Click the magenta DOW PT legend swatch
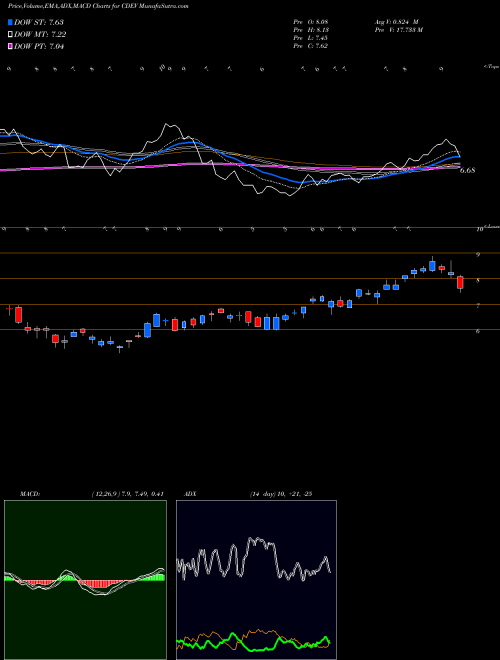The width and height of the screenshot is (500, 660). (x=10, y=46)
